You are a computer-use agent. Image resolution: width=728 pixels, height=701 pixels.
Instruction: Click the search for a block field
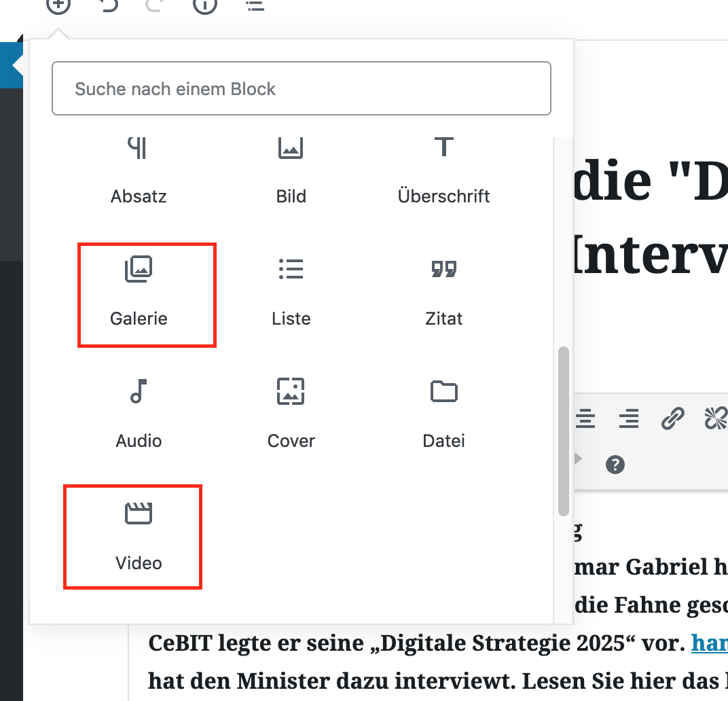pyautogui.click(x=301, y=89)
